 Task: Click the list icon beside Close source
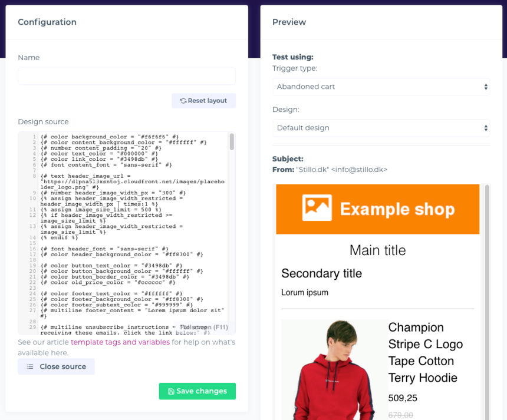(x=30, y=366)
